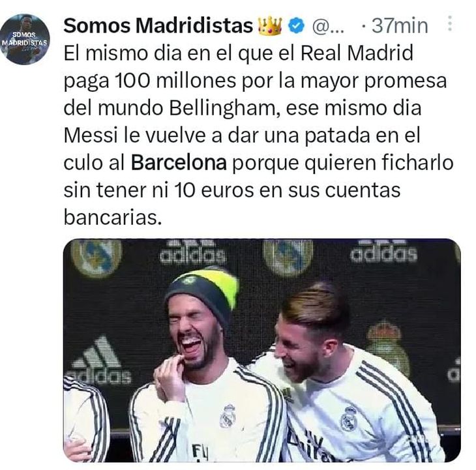Click the adidas logo top center of image
The width and height of the screenshot is (476, 470).
tap(193, 252)
